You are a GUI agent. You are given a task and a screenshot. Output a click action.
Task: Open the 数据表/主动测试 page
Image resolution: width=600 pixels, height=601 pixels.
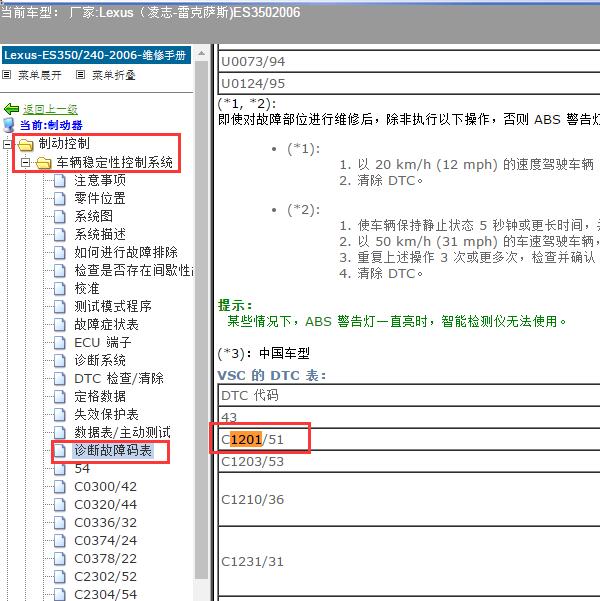coord(122,432)
